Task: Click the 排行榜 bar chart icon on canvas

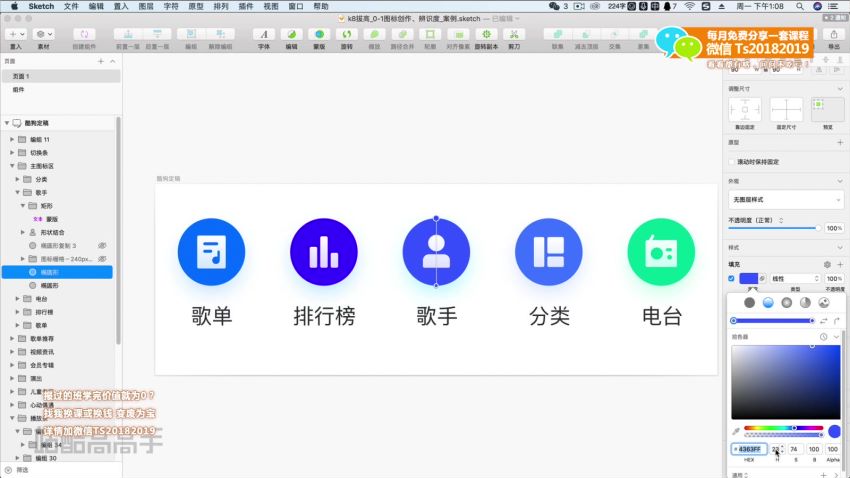Action: [x=324, y=252]
